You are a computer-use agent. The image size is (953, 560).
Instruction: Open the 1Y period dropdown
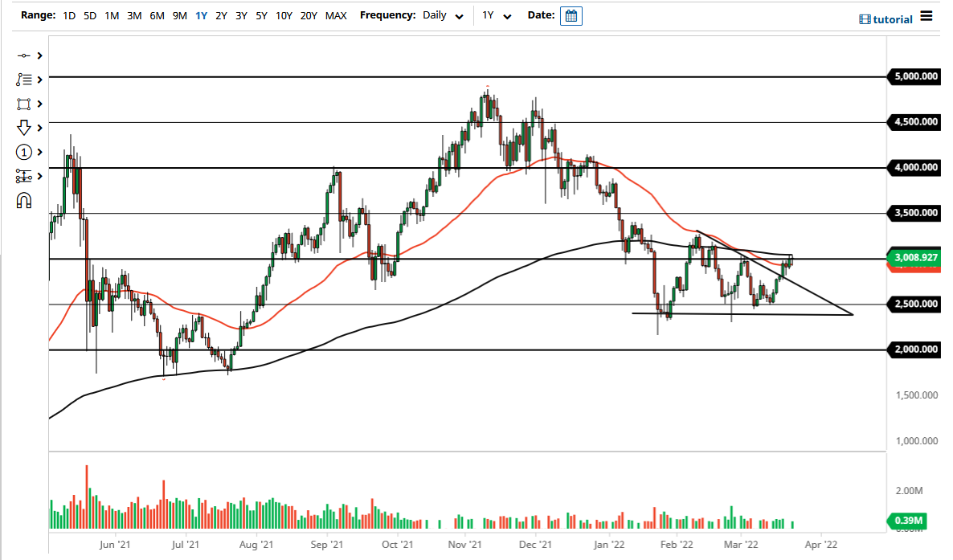[497, 15]
